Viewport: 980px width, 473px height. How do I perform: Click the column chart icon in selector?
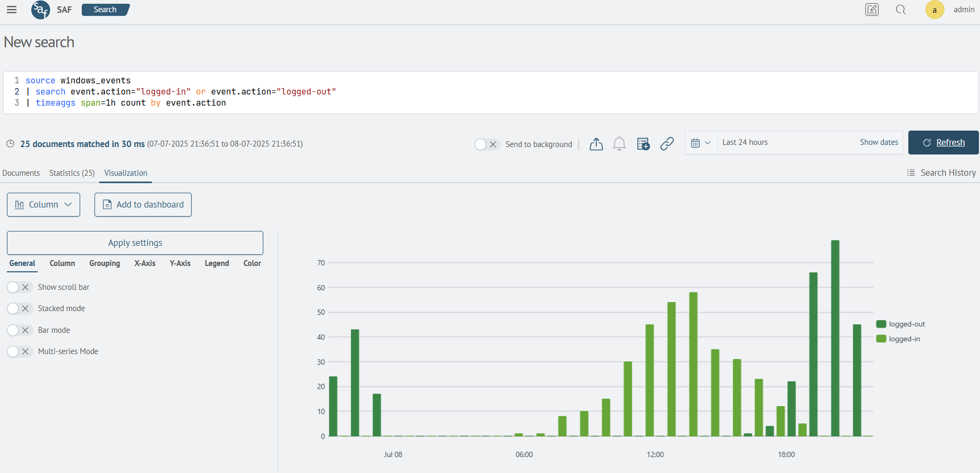20,204
